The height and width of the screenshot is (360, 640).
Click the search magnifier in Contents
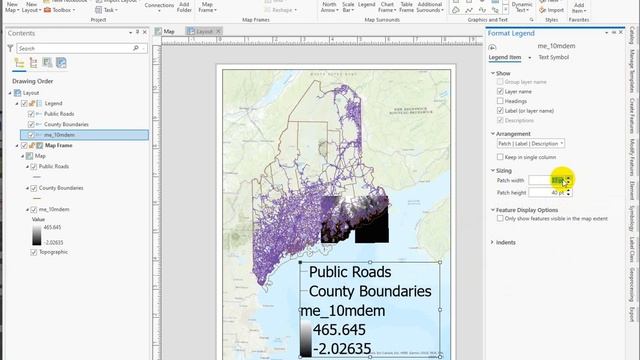coord(136,49)
